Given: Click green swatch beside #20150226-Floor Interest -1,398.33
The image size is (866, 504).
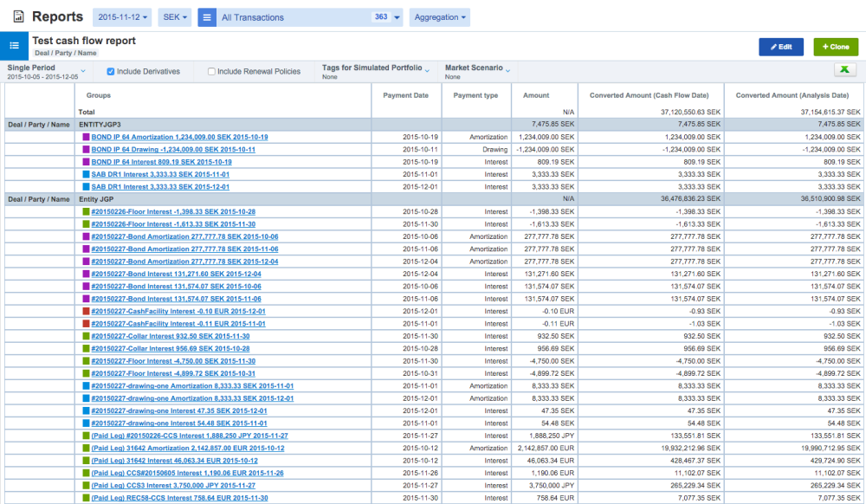Looking at the screenshot, I should point(86,212).
